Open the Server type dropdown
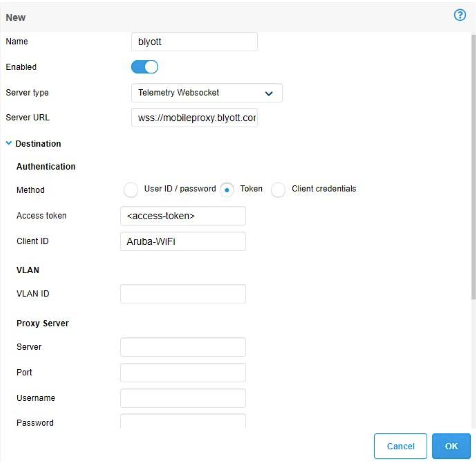The height and width of the screenshot is (467, 476). pyautogui.click(x=207, y=93)
